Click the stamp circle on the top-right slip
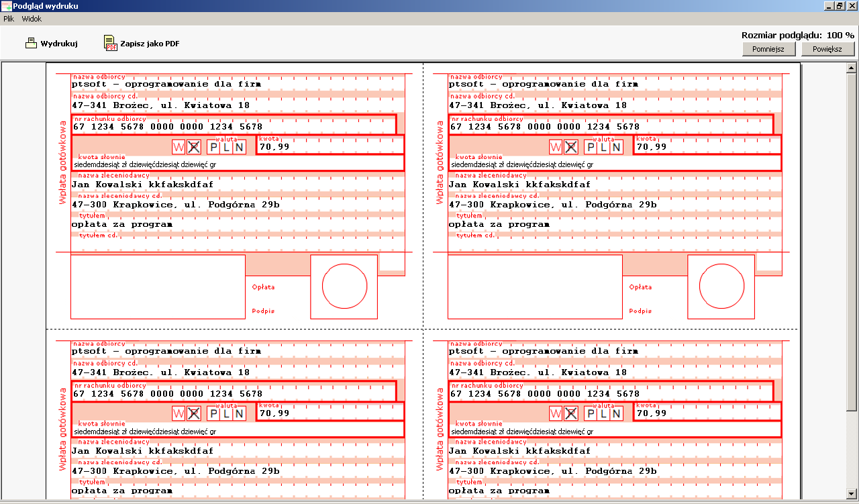The image size is (859, 504). click(x=722, y=287)
